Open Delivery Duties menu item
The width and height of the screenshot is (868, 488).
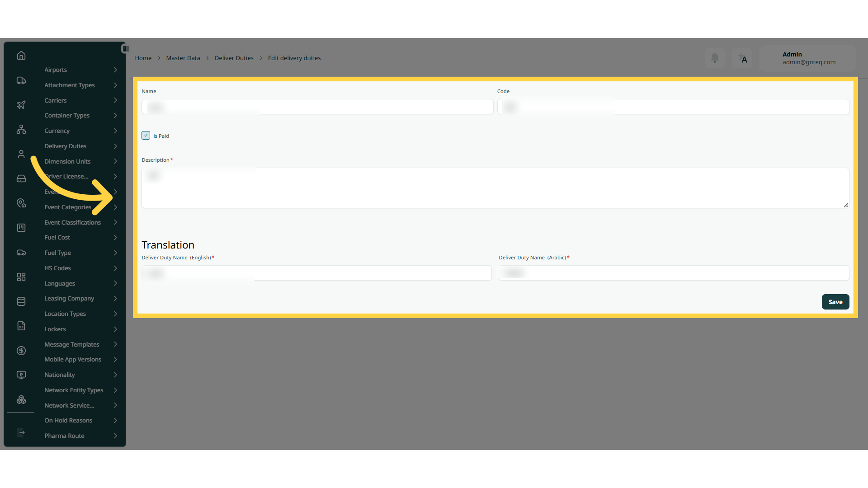pos(80,146)
